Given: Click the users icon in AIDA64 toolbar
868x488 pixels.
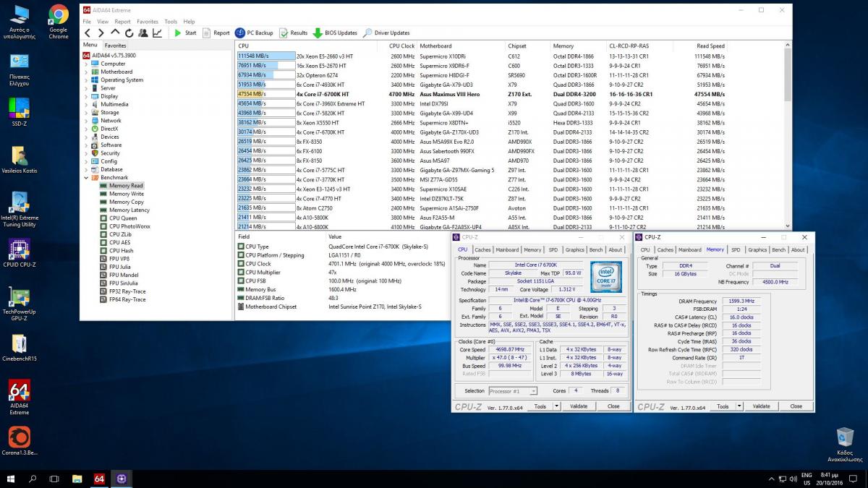Looking at the screenshot, I should tap(143, 33).
